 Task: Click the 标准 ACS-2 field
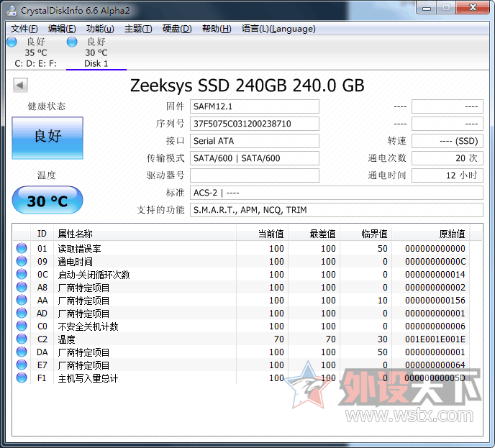click(337, 193)
